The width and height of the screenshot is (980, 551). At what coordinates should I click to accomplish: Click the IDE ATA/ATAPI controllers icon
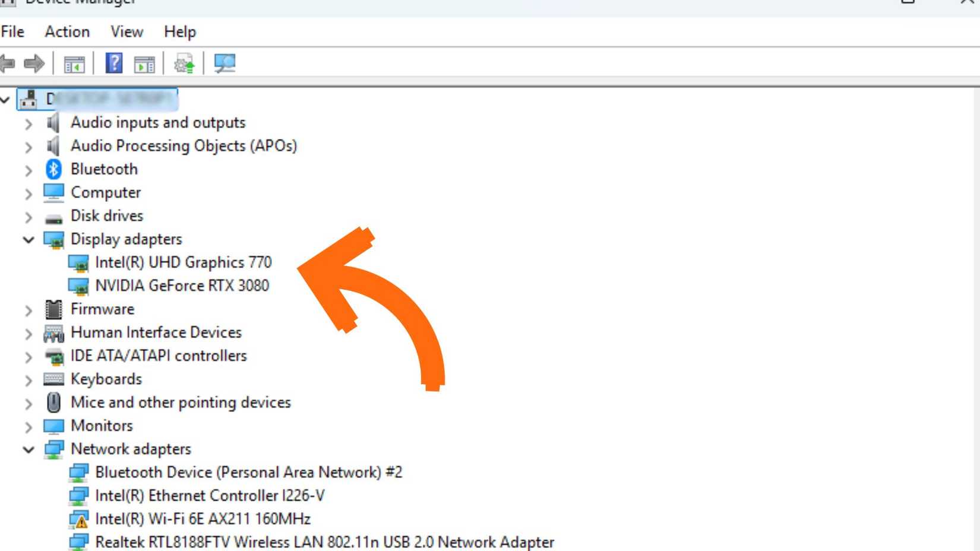coord(54,357)
